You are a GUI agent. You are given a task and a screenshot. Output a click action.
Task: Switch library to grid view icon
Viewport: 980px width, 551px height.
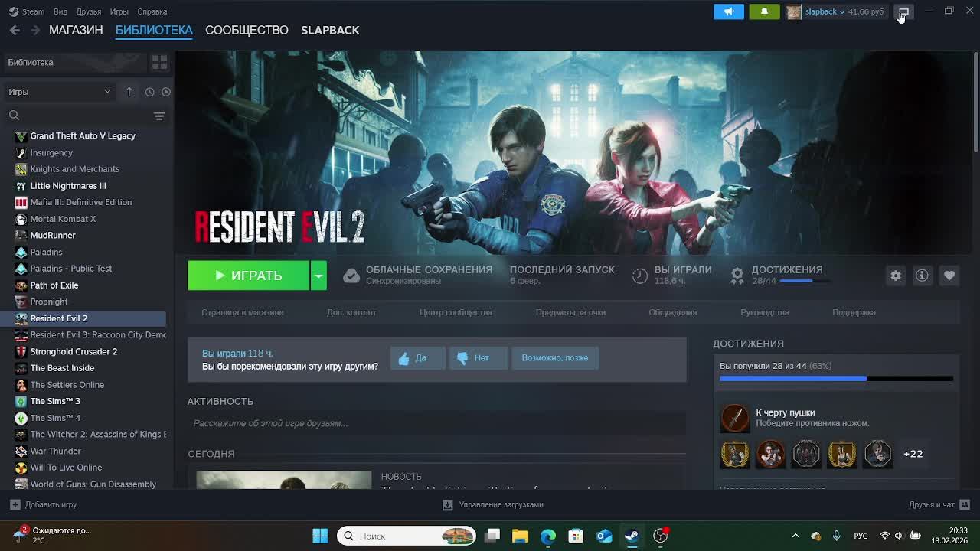(x=159, y=62)
